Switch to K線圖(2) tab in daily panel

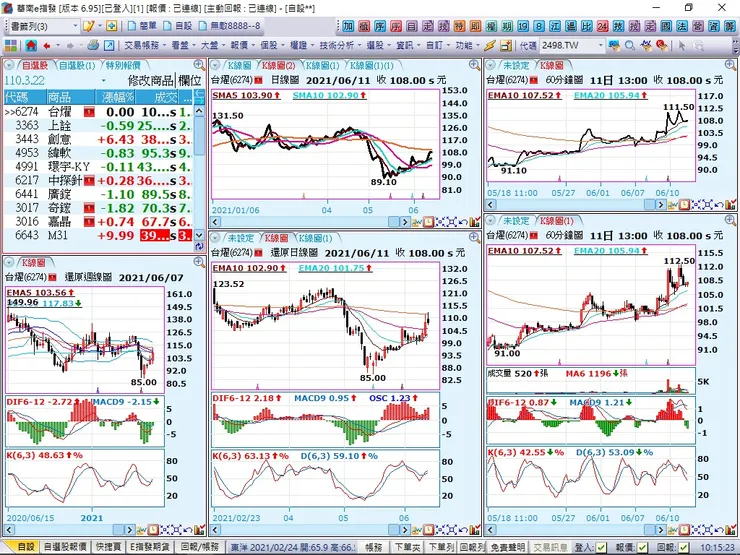pos(278,65)
